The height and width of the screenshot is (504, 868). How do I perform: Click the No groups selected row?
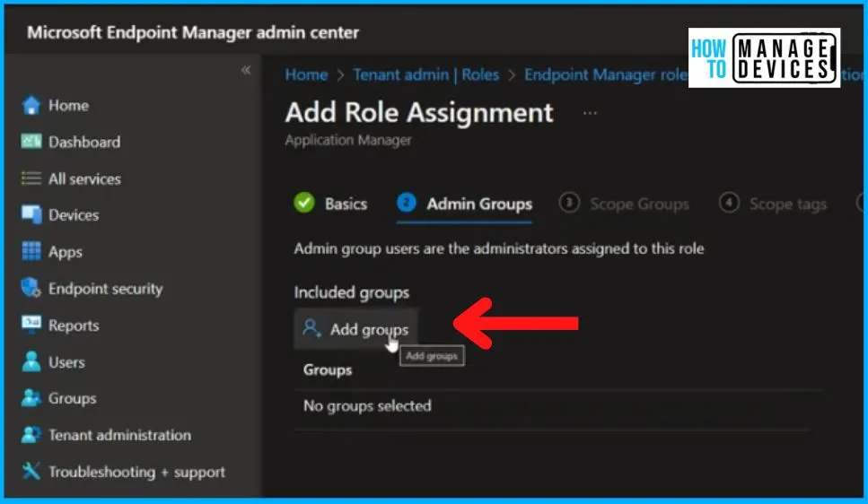tap(557, 406)
